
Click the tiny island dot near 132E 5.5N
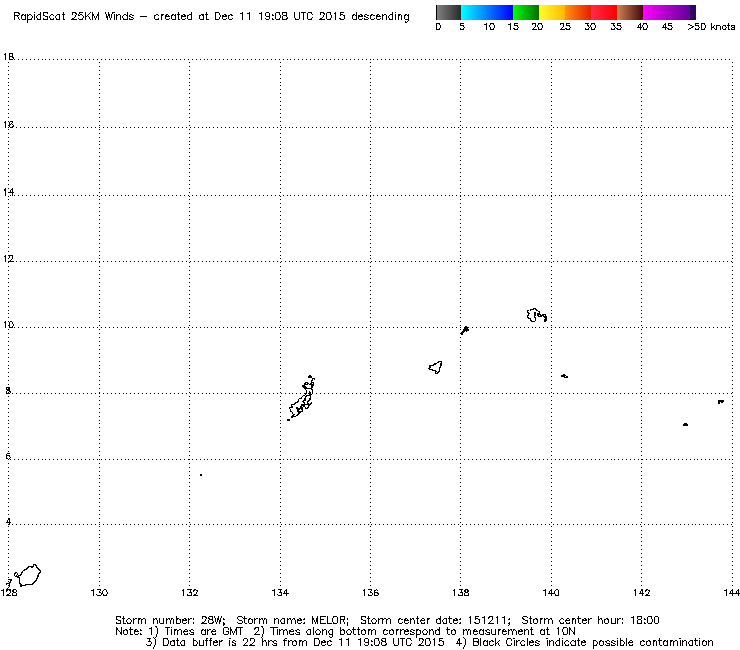(201, 475)
